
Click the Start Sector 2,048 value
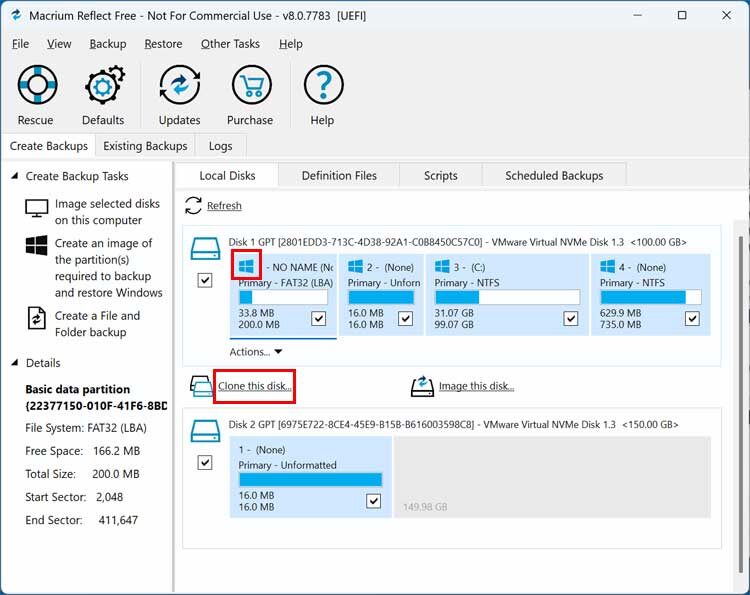110,497
